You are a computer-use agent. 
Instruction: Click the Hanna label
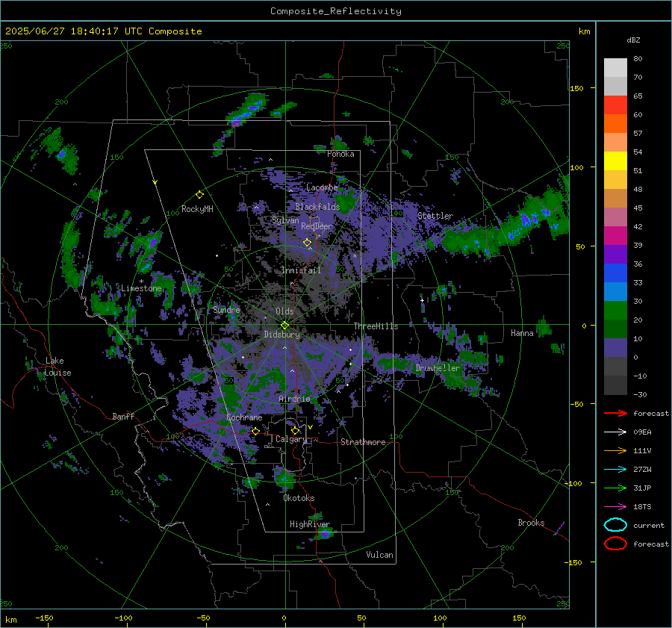pos(522,333)
